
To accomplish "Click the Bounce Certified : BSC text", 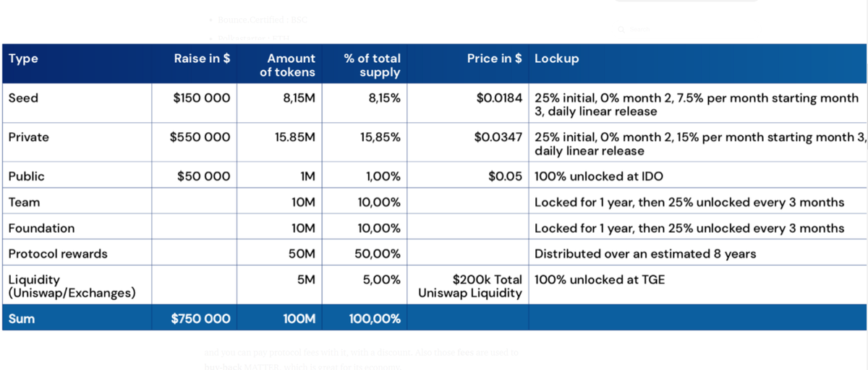I will point(262,19).
